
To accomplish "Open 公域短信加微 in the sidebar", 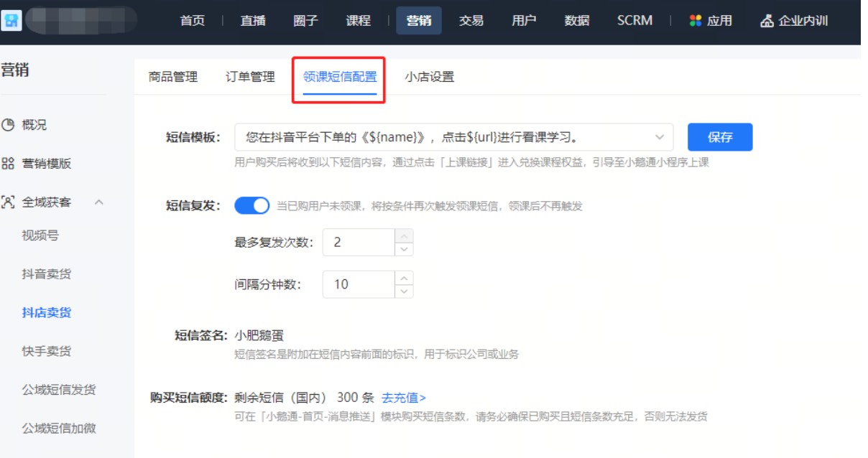I will pyautogui.click(x=59, y=429).
